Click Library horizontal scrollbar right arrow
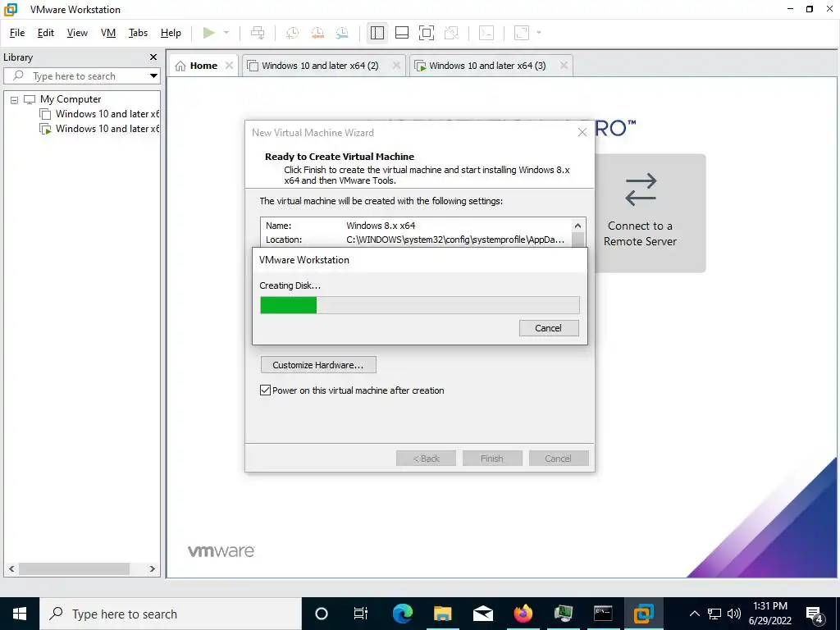 (x=152, y=569)
